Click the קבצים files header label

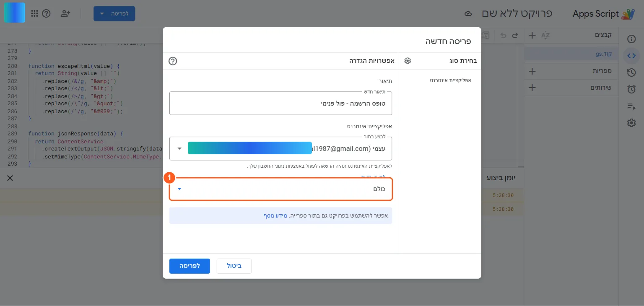(603, 35)
